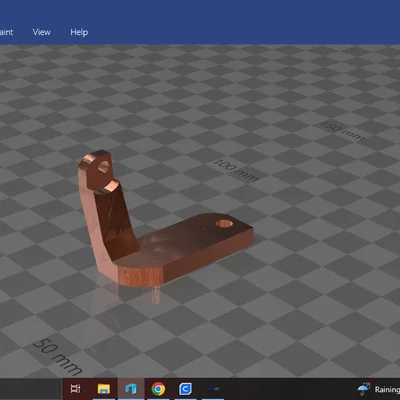Image resolution: width=400 pixels, height=400 pixels.
Task: Switch to the active 3D app taskbar icon
Action: [x=131, y=389]
